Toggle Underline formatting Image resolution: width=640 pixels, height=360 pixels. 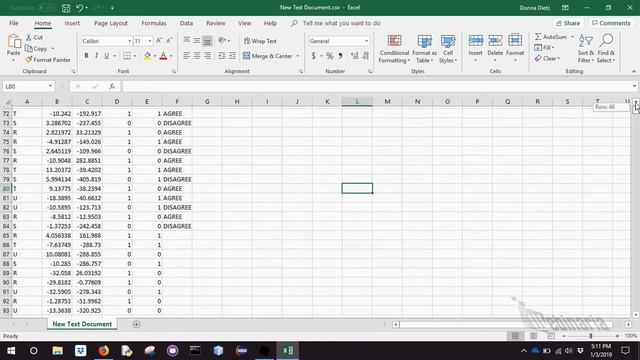107,56
